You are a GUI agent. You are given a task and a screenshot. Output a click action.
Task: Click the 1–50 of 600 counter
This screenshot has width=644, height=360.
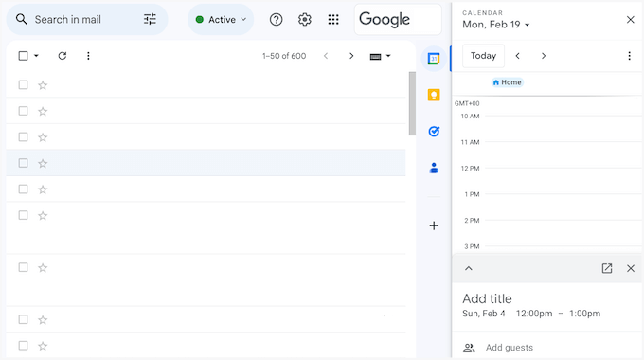click(x=284, y=56)
